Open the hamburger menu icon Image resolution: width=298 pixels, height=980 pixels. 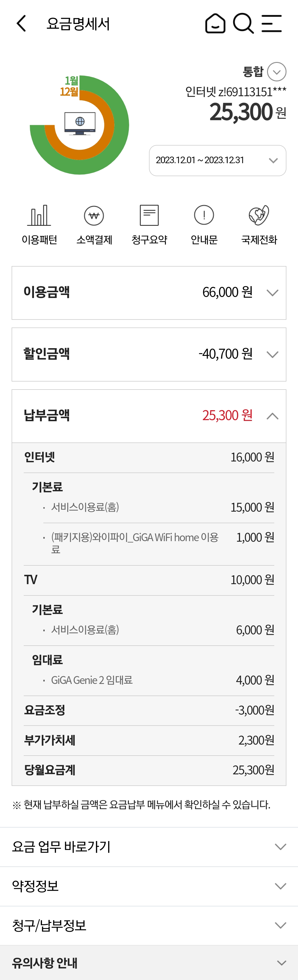(272, 24)
